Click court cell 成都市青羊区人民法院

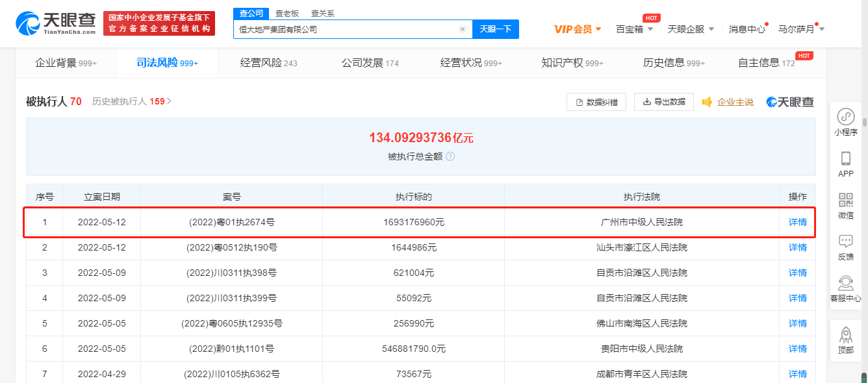642,374
